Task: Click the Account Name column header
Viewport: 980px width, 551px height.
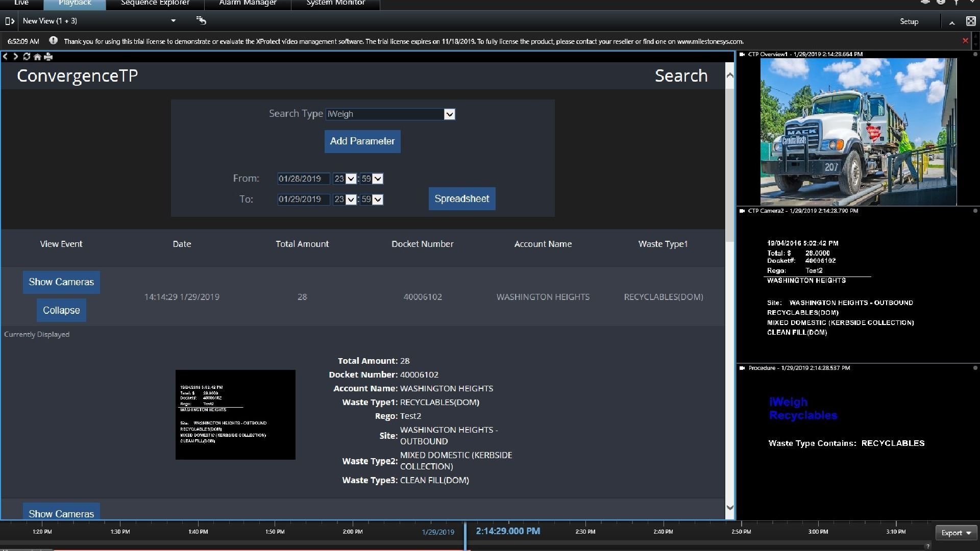Action: point(543,244)
